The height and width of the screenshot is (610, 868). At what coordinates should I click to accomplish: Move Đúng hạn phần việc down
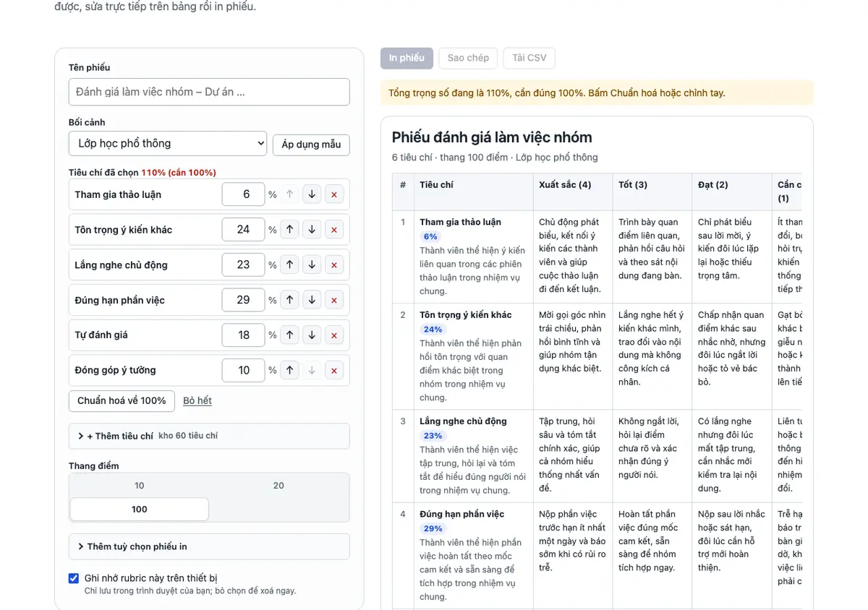[312, 300]
